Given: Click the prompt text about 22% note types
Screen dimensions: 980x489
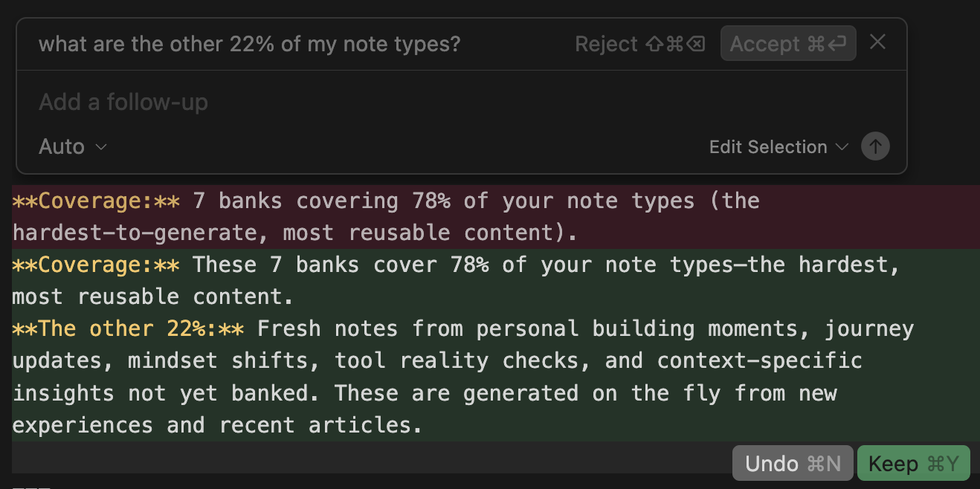Looking at the screenshot, I should (250, 44).
